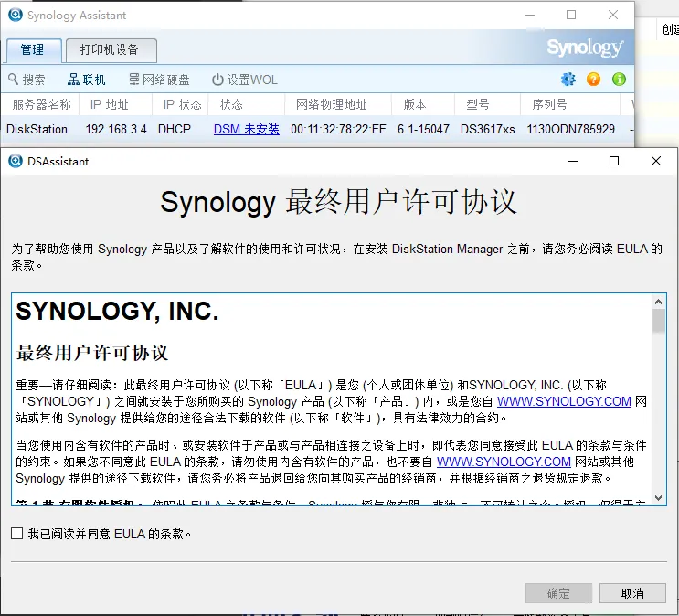
Task: Click the version cell 6.1-15047
Action: (x=423, y=129)
